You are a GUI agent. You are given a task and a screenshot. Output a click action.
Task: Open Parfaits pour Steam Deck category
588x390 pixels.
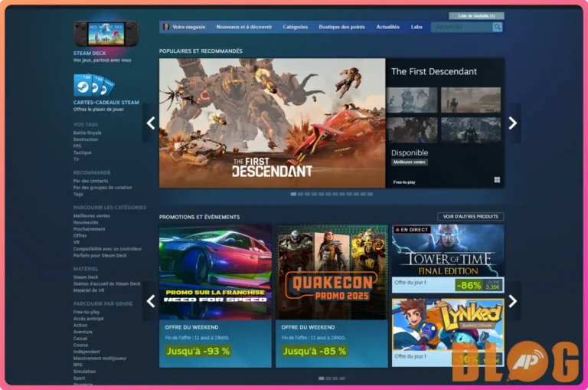coord(100,256)
